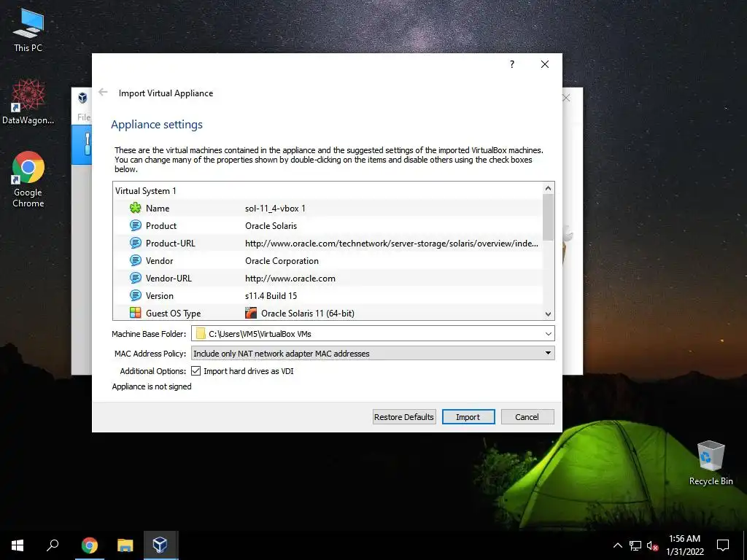Click the scroll down arrow of settings list
The width and height of the screenshot is (747, 560).
(549, 314)
